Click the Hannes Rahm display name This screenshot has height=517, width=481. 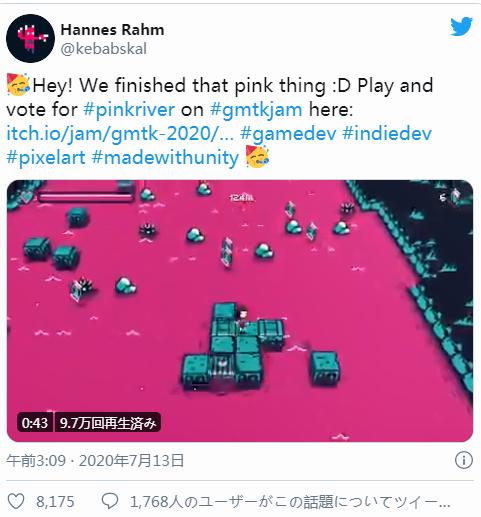(x=112, y=30)
